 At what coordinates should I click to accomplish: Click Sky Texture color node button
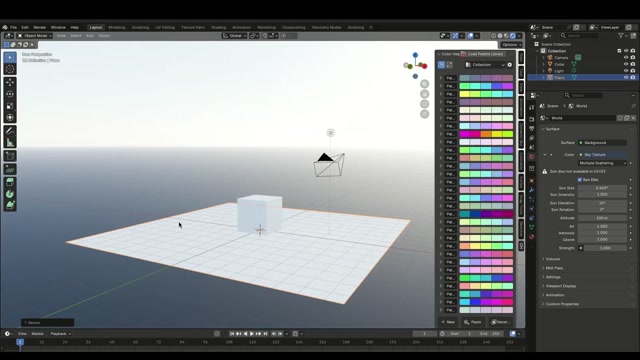(603, 155)
